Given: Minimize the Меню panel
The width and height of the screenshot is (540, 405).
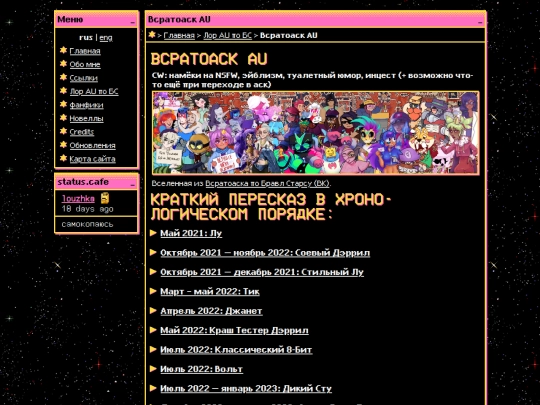Looking at the screenshot, I should point(133,21).
